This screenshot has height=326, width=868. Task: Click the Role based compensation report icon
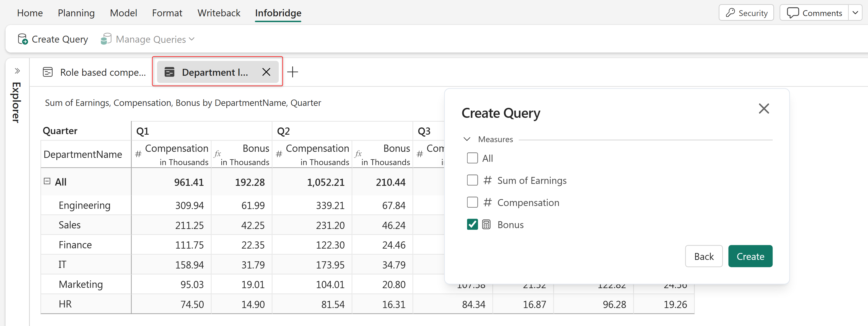(48, 72)
